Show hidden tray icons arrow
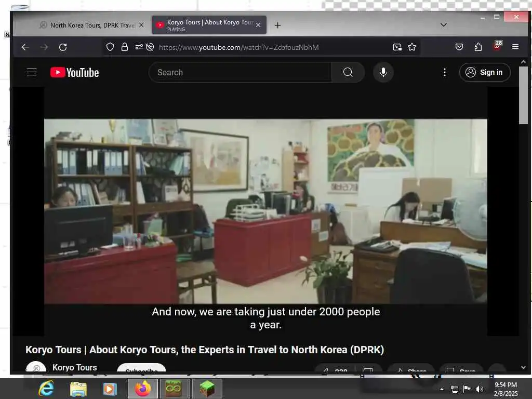 point(442,389)
